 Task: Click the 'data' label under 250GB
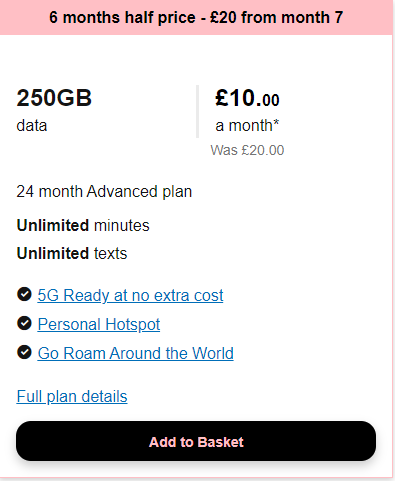click(32, 126)
